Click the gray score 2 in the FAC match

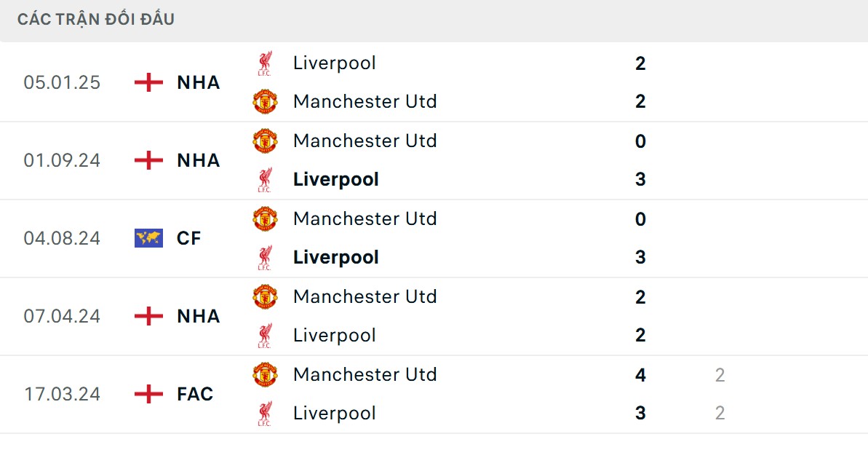720,374
